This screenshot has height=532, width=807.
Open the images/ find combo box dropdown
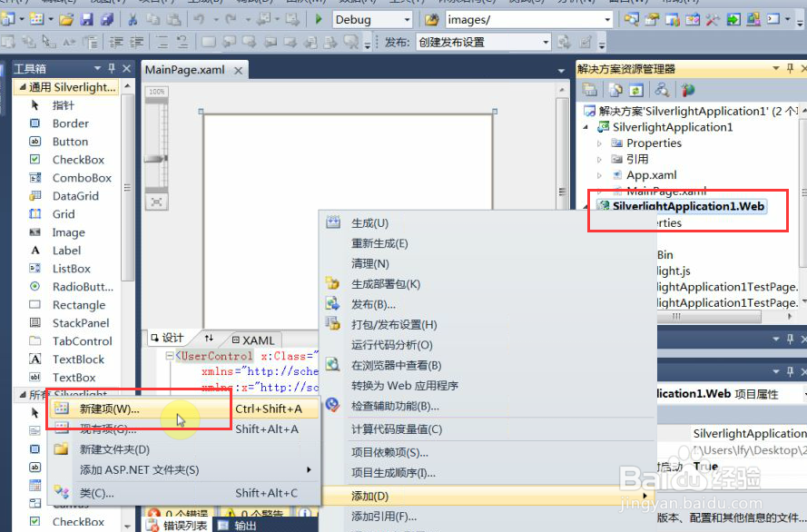[x=607, y=20]
